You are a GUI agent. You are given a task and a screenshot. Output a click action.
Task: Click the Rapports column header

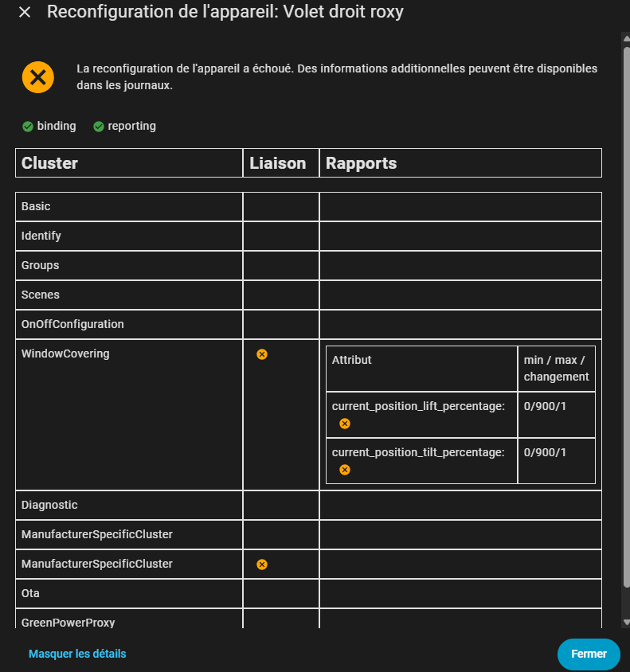coord(362,163)
